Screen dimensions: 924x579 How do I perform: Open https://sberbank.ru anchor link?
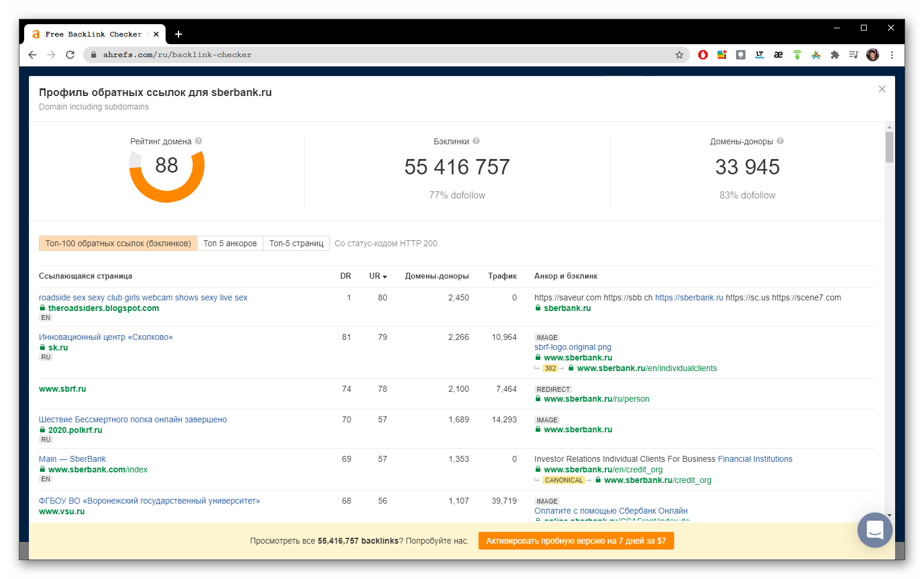tap(689, 297)
